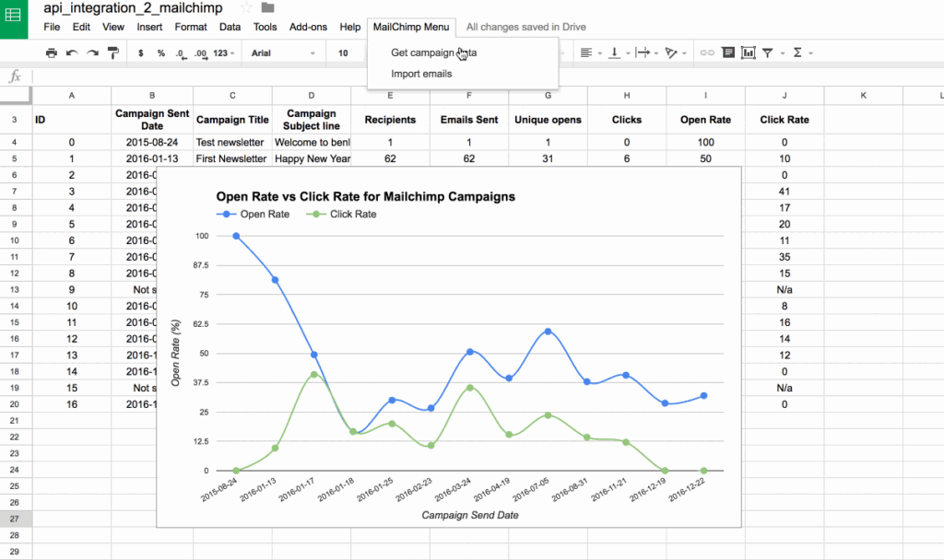Insert a link
Screen dimensions: 944x560
click(707, 52)
